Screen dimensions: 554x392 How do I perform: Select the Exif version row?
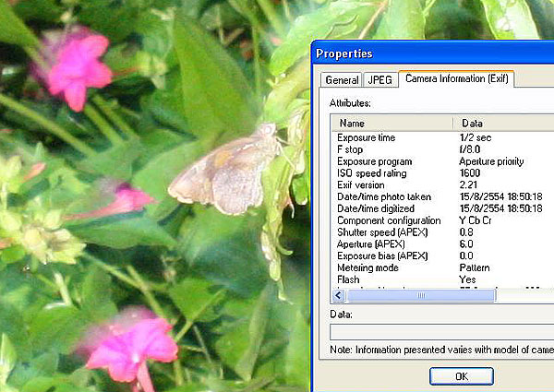443,184
